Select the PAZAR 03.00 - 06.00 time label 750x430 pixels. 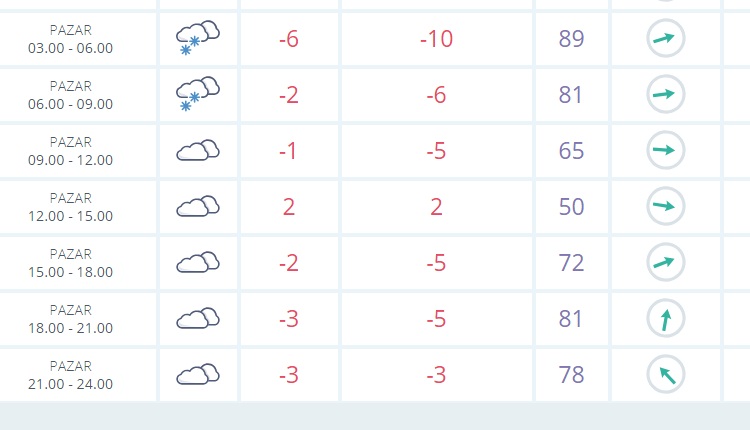click(x=70, y=39)
